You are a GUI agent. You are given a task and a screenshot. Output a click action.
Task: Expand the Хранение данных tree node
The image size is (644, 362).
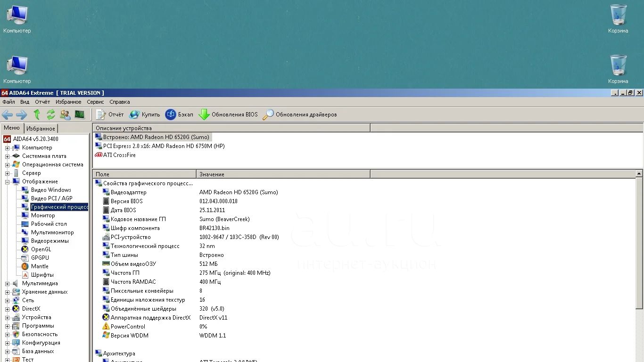[7, 292]
